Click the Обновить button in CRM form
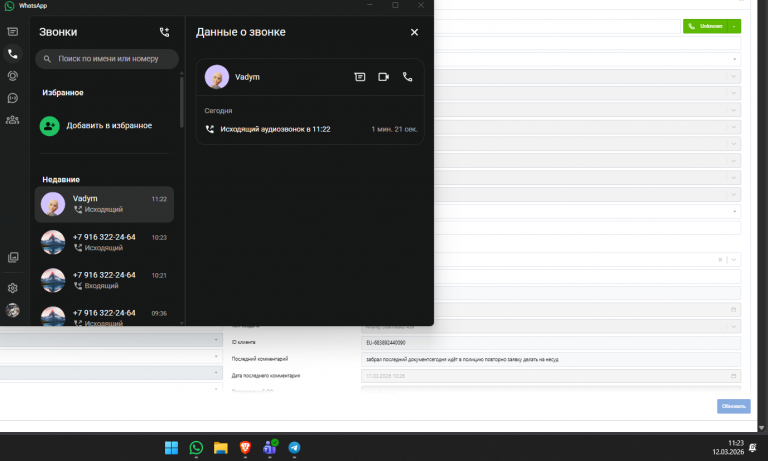768x461 pixels. point(734,406)
